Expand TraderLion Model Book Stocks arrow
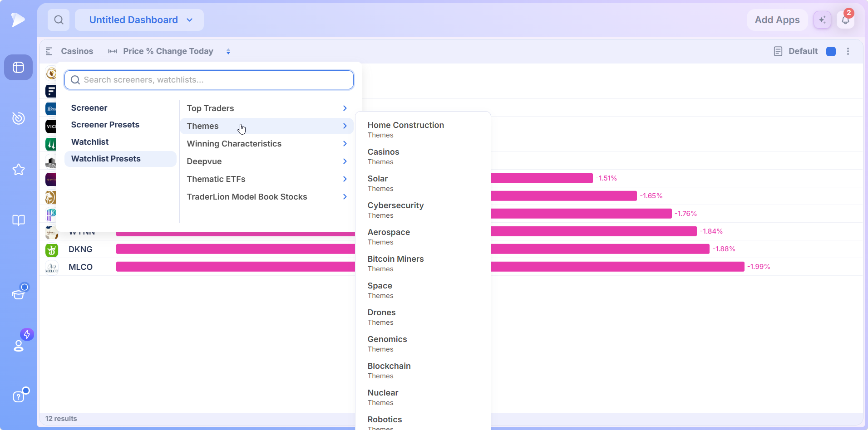The width and height of the screenshot is (868, 430). [345, 197]
